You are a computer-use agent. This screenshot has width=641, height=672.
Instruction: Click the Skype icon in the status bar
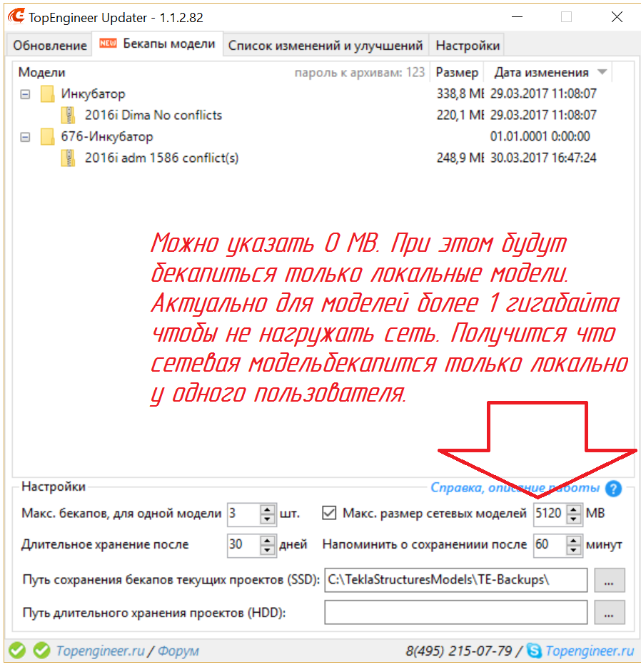tap(534, 651)
